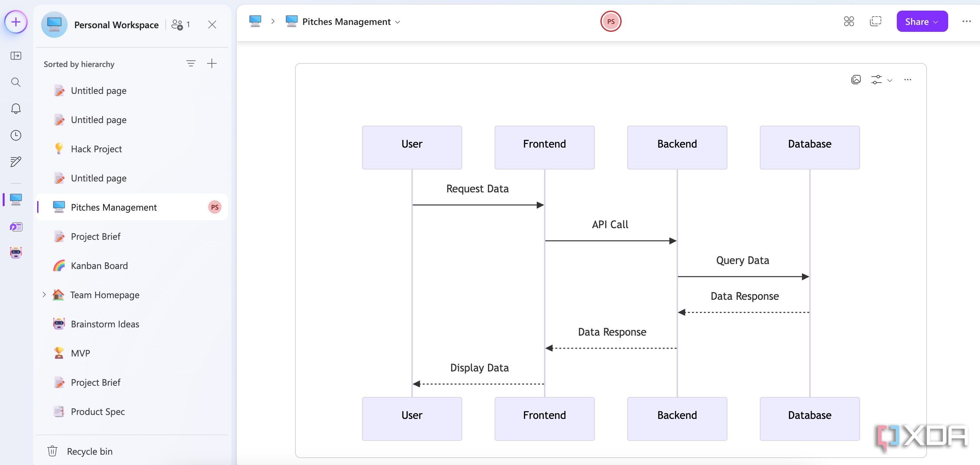
Task: Open the sorting filter in the sidebar
Action: [x=191, y=63]
